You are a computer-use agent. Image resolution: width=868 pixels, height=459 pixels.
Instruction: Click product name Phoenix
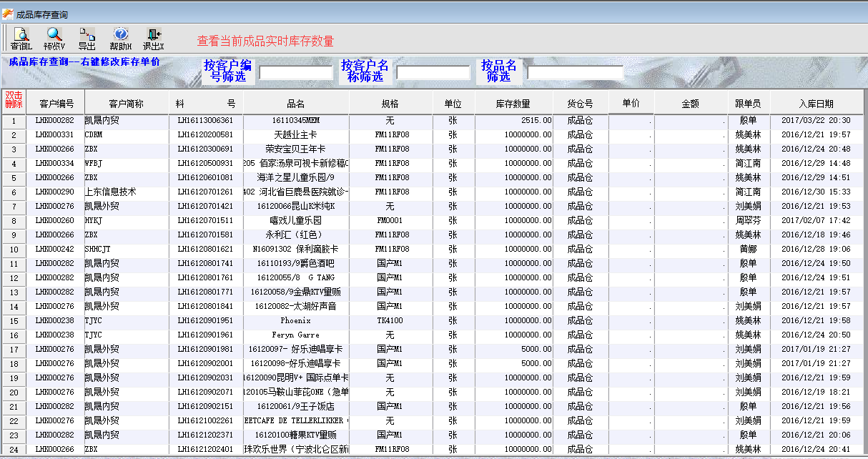click(x=296, y=321)
